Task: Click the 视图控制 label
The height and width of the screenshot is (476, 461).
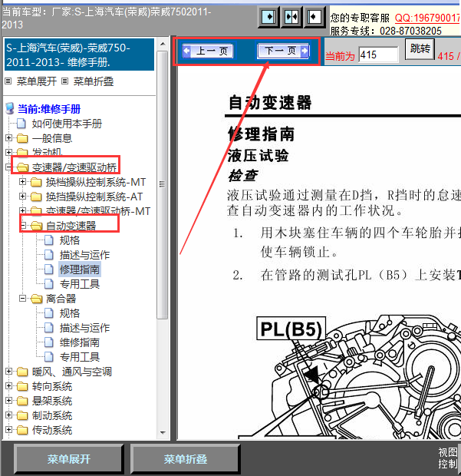Action: (x=448, y=458)
